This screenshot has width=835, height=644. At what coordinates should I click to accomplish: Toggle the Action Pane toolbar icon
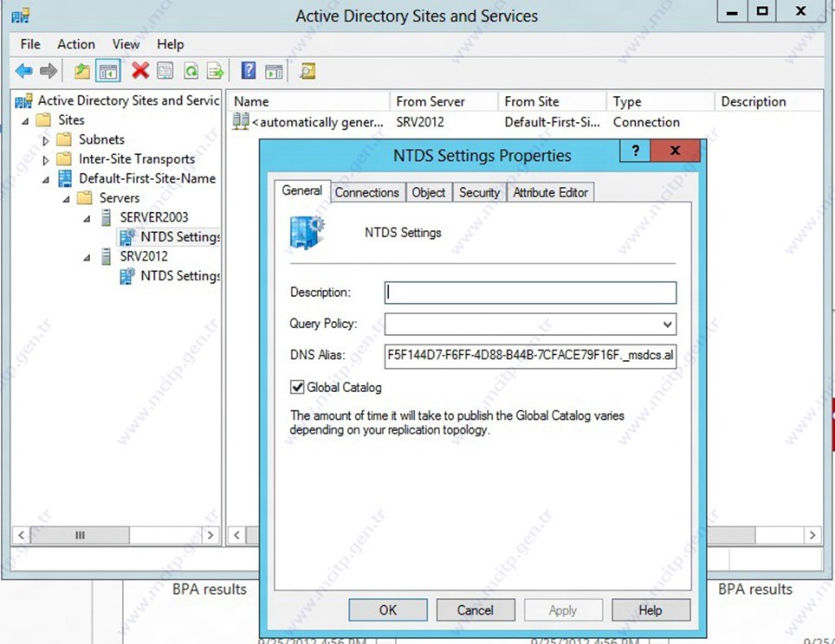274,71
